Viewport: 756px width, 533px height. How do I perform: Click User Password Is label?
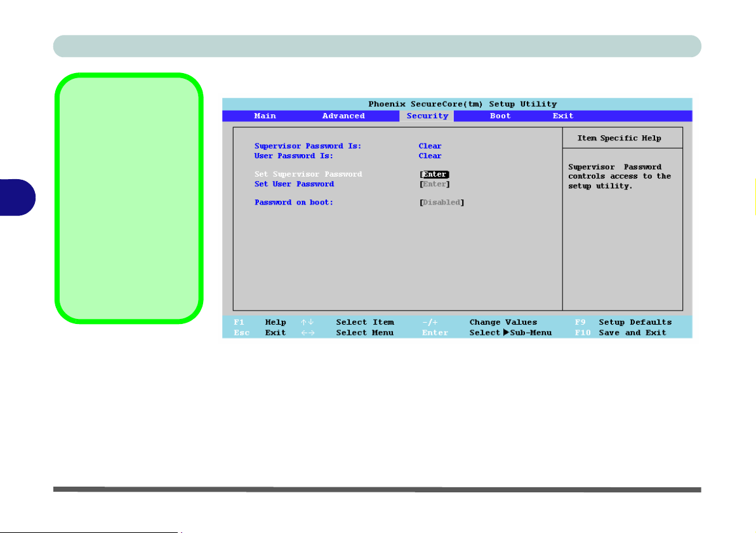[x=294, y=156]
